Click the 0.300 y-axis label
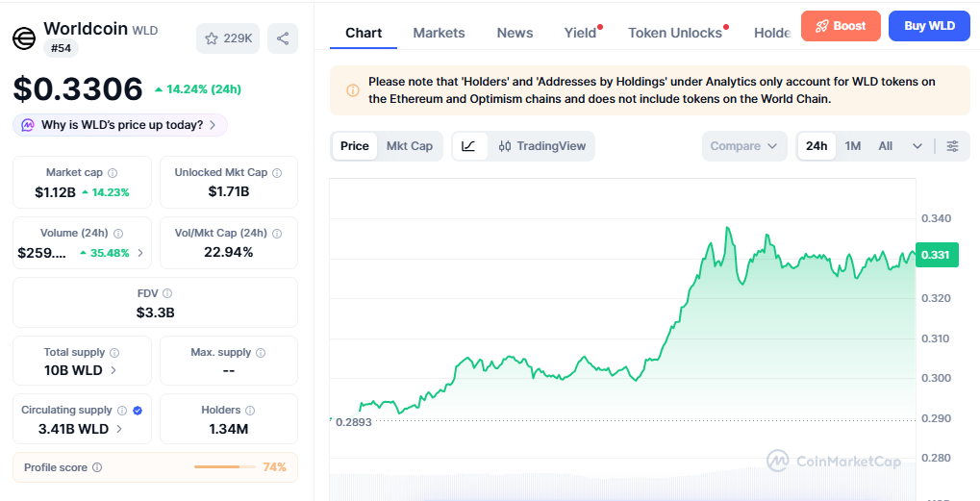The image size is (980, 501). point(936,378)
